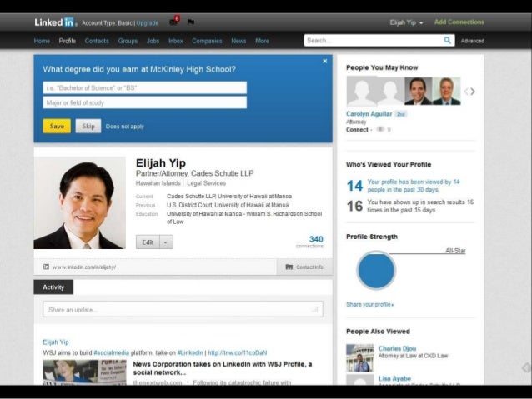Focus the search input field
The height and width of the screenshot is (399, 532).
(x=374, y=40)
